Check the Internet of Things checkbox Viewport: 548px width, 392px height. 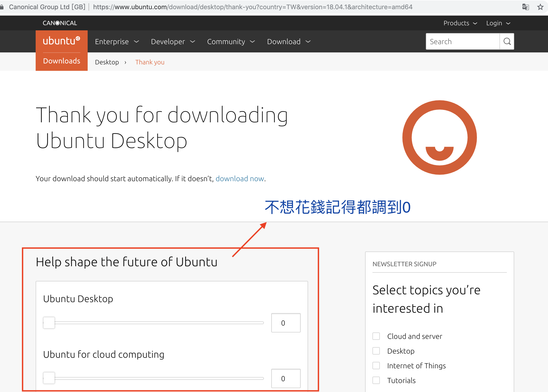(376, 366)
